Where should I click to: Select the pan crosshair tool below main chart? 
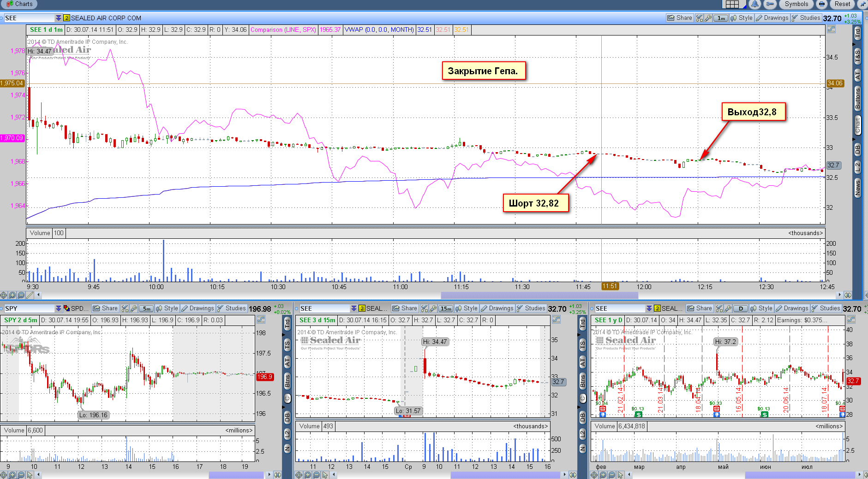4,295
